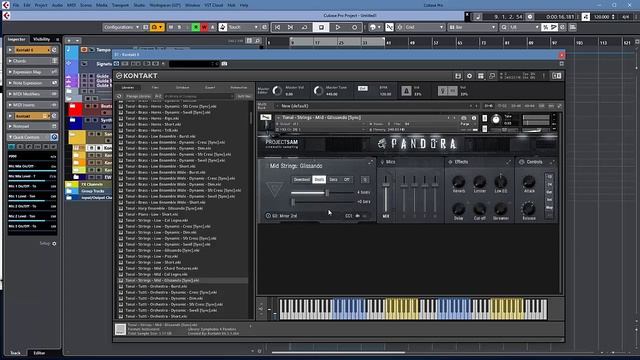Image resolution: width=640 pixels, height=360 pixels.
Task: Go to the right locator position
Action: coord(290,27)
